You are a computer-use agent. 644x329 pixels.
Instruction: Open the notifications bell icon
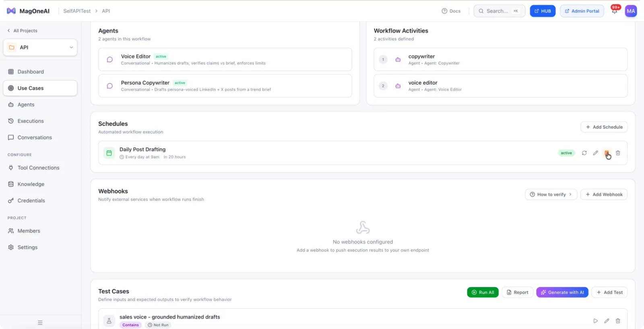point(614,11)
